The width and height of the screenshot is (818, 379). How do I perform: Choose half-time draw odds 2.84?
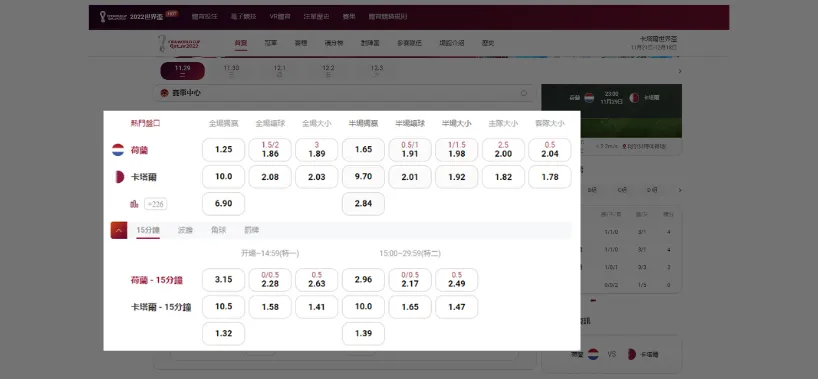(363, 204)
